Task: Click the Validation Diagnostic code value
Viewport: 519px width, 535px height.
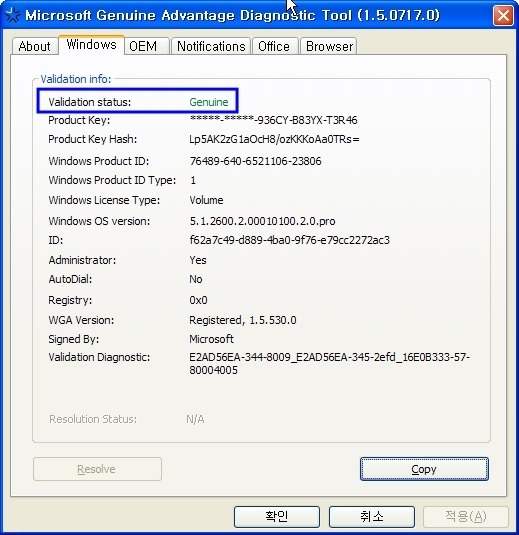Action: pyautogui.click(x=330, y=364)
